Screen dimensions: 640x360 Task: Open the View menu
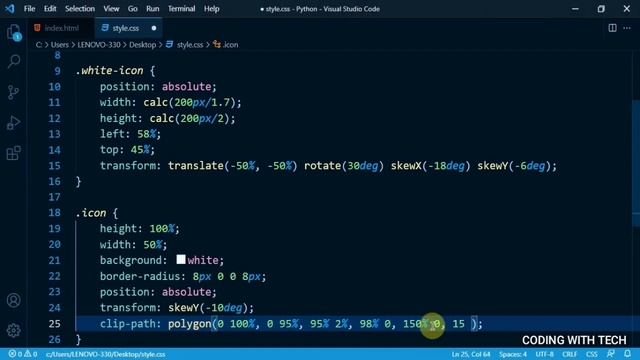111,9
